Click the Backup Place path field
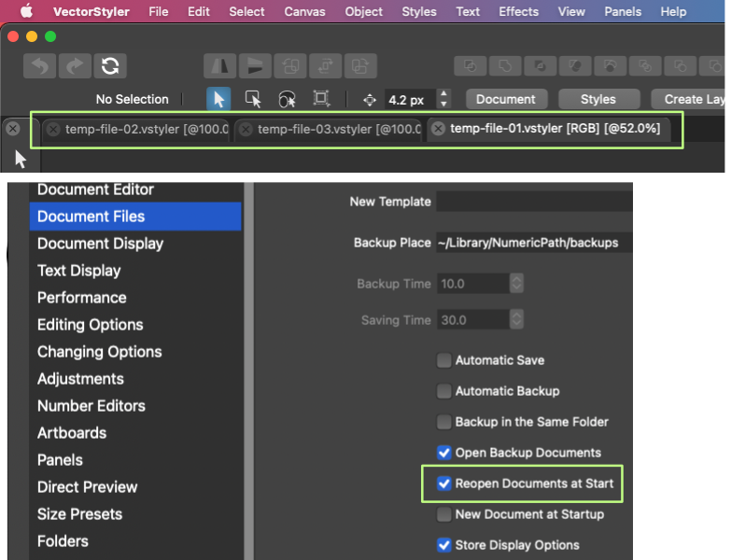The image size is (731, 560). [x=532, y=243]
